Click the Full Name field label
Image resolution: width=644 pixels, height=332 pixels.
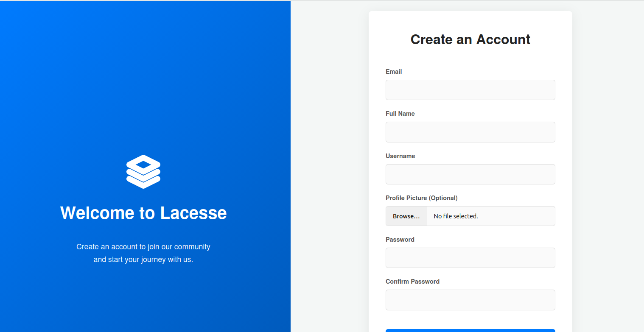click(x=400, y=114)
